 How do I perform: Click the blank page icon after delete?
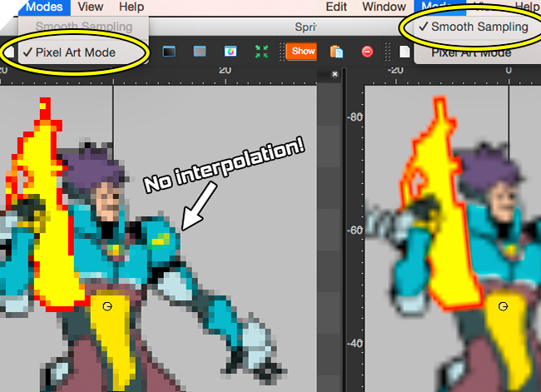coord(405,52)
